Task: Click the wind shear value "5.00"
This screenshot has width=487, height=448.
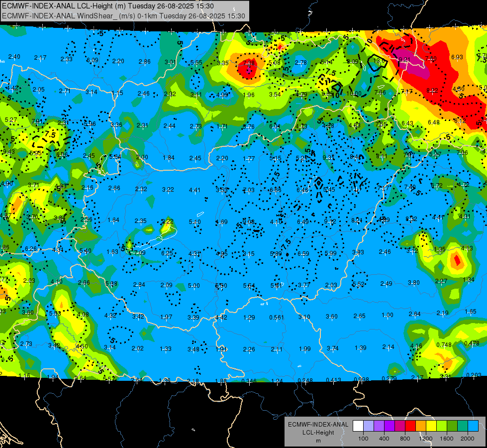Action: (x=194, y=285)
